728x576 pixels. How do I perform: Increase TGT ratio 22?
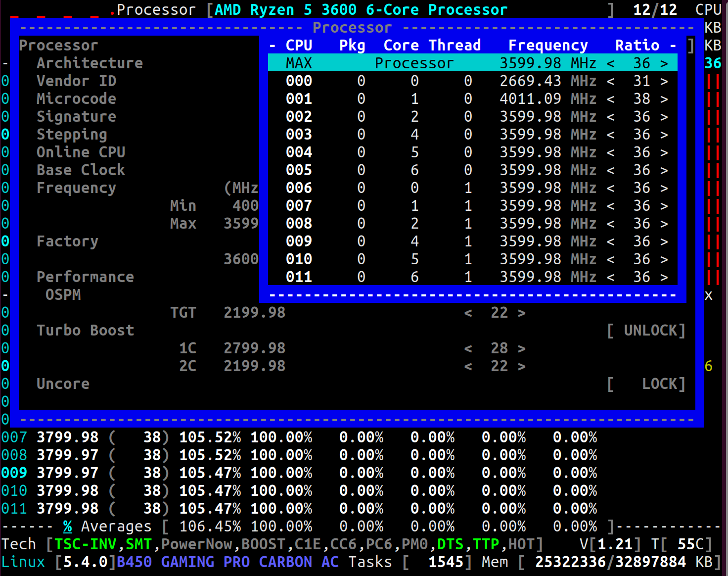[522, 313]
